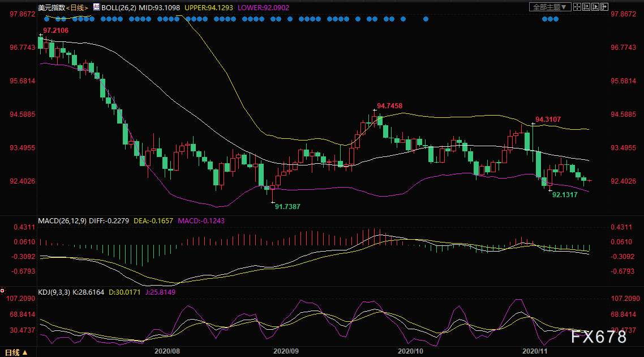Click the last blue news dot near the top-right
Image resolution: width=644 pixels, height=357 pixels.
click(x=556, y=19)
